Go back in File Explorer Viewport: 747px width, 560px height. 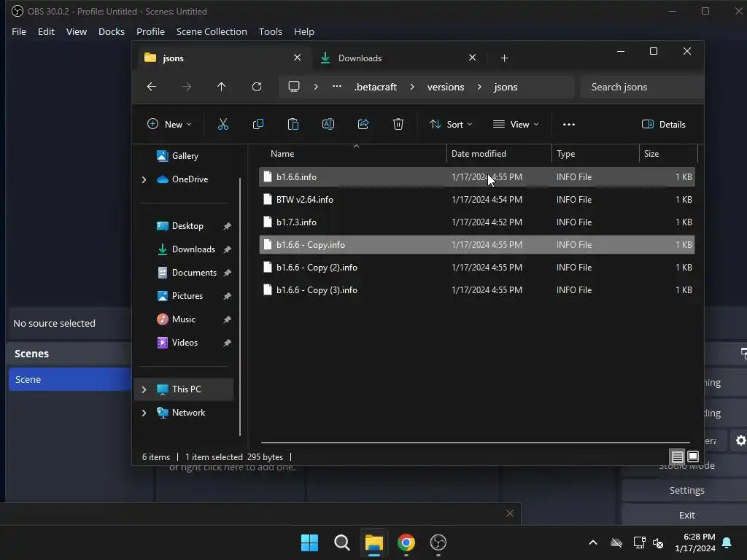pyautogui.click(x=152, y=87)
